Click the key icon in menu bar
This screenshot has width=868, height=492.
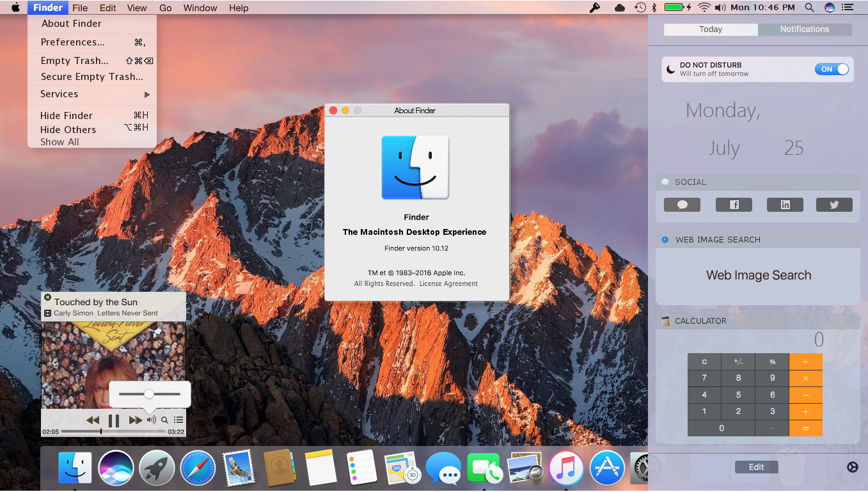(x=595, y=8)
